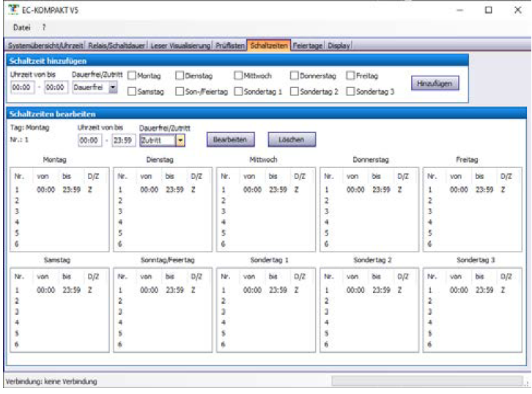The height and width of the screenshot is (394, 532).
Task: Click the Verbindung: keine Verbindung status text
Action: [x=51, y=382]
